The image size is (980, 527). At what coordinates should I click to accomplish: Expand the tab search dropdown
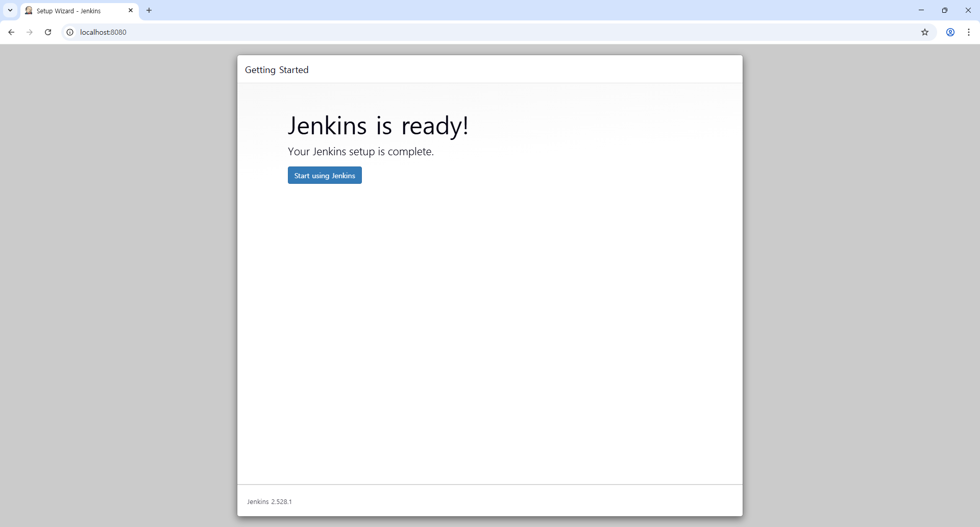[10, 10]
